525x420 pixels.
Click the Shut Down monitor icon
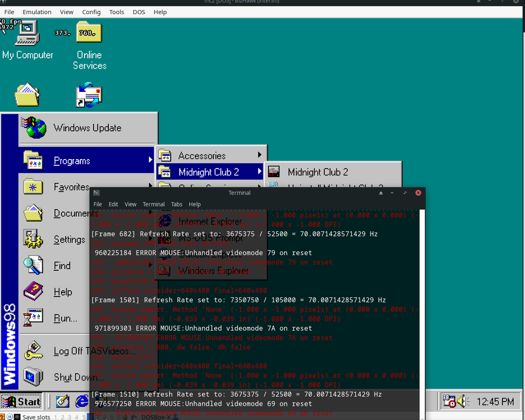click(x=33, y=376)
